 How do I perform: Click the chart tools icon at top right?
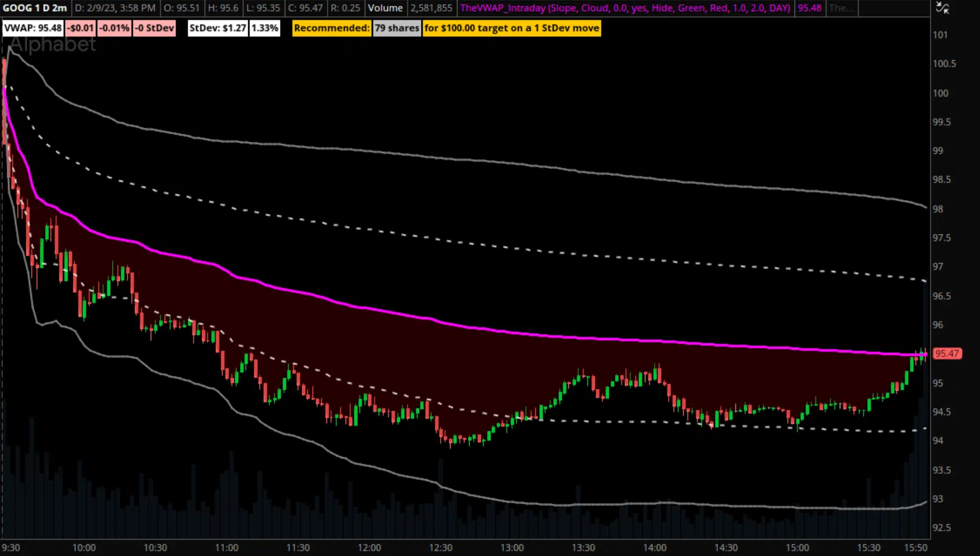pyautogui.click(x=943, y=8)
